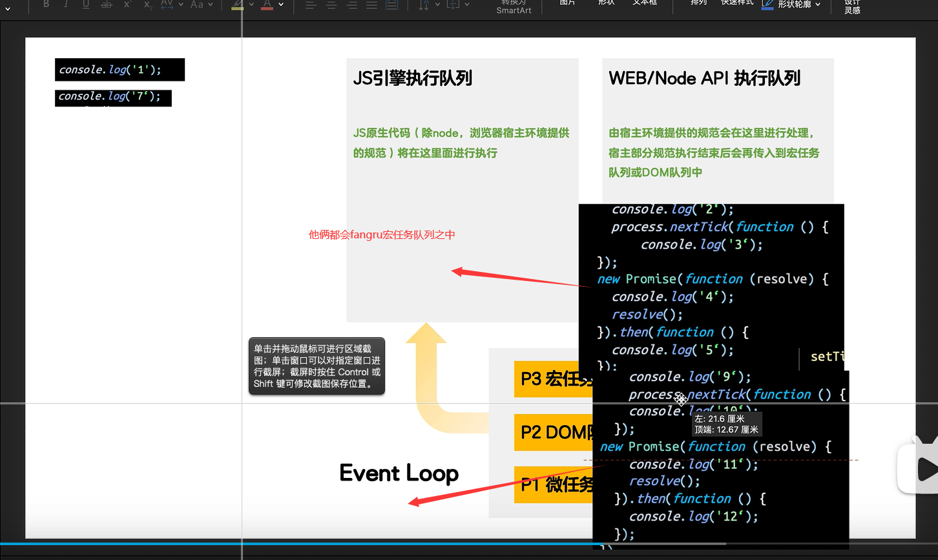Click the WEB/Node API 执行队列 title
The image size is (938, 560).
coord(704,78)
